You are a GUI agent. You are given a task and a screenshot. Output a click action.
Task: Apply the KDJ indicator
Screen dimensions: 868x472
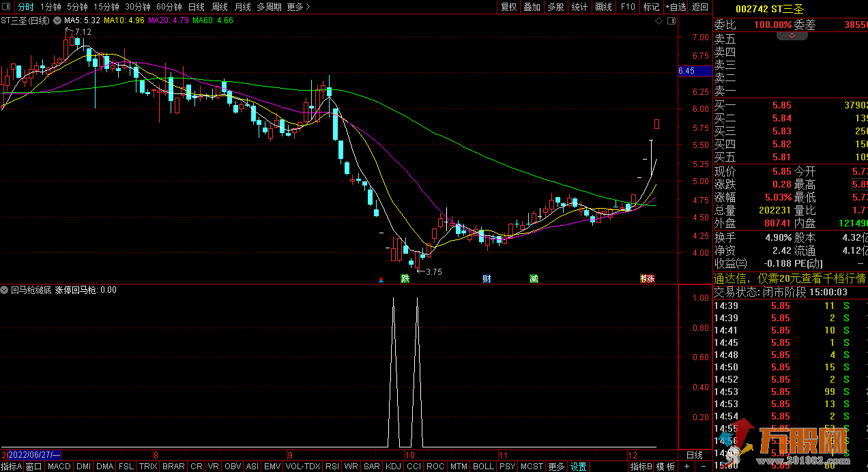[x=393, y=467]
